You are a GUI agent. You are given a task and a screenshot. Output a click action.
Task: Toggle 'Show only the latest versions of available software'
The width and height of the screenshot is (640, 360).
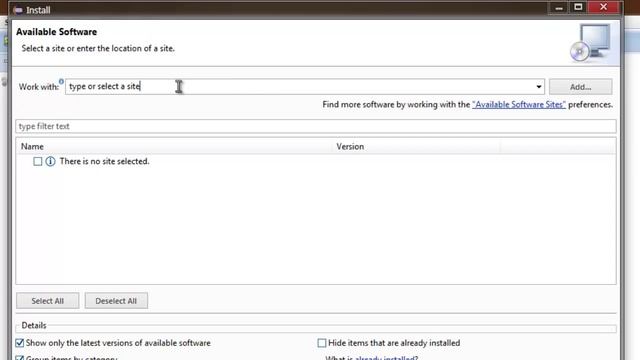click(x=20, y=343)
